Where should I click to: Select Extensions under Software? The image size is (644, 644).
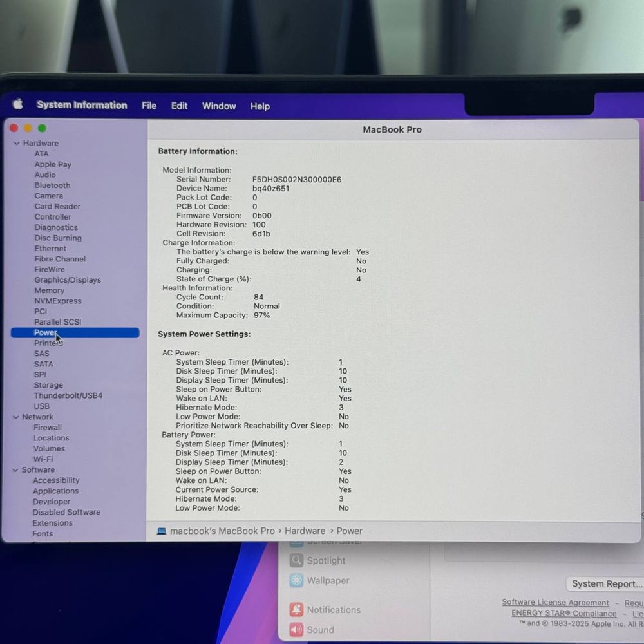coord(53,523)
